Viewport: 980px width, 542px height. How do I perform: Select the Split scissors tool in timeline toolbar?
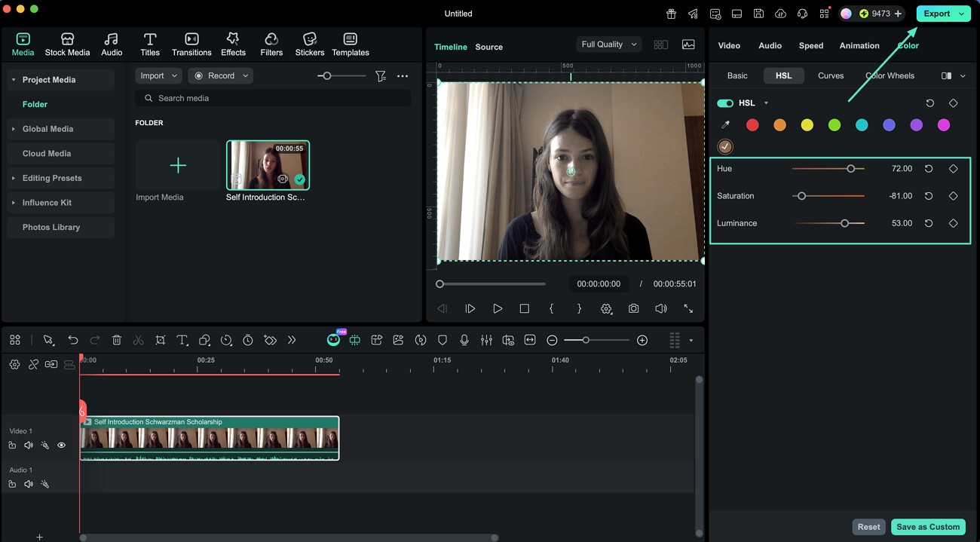coord(138,340)
